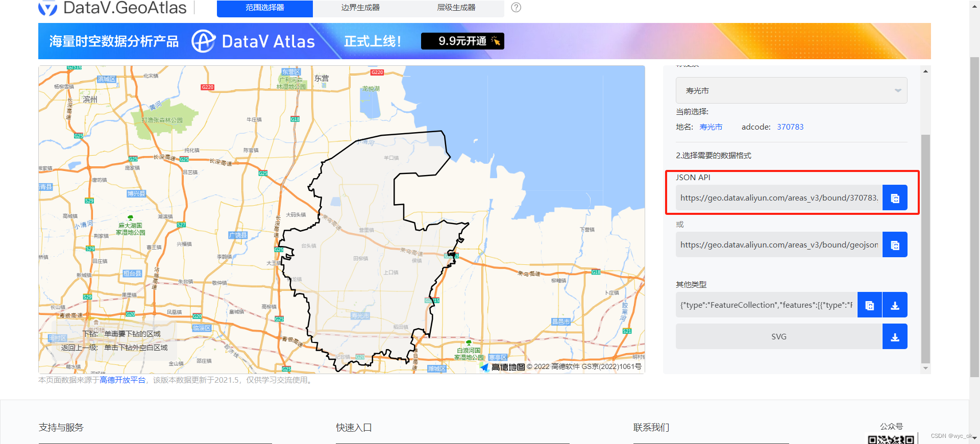The width and height of the screenshot is (980, 444).
Task: Switch to the 边界生成器 tab
Action: click(360, 8)
